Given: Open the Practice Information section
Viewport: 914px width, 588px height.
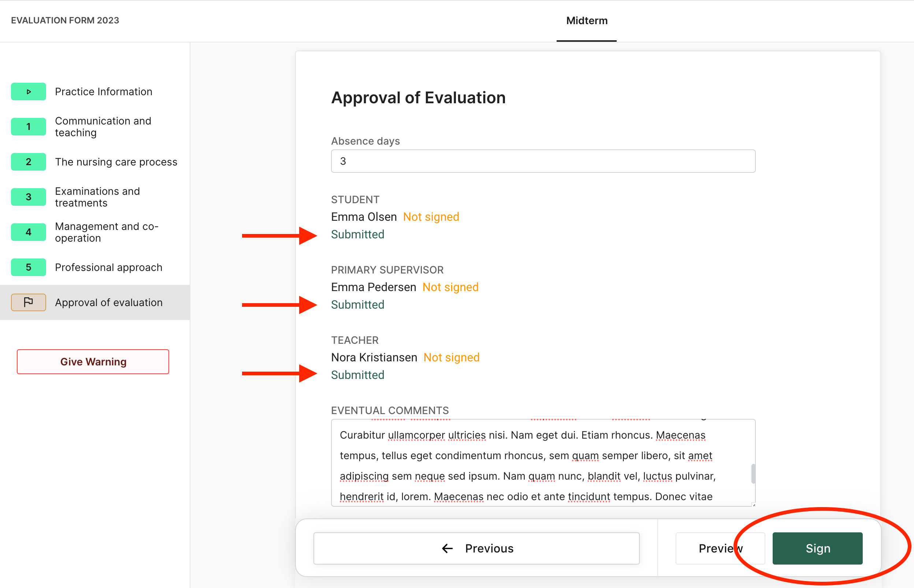Looking at the screenshot, I should coord(104,92).
